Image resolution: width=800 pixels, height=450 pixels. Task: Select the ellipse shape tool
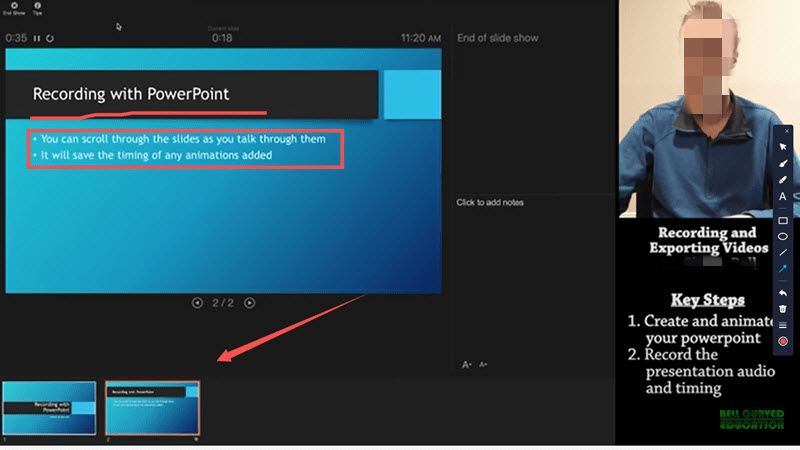click(x=783, y=236)
